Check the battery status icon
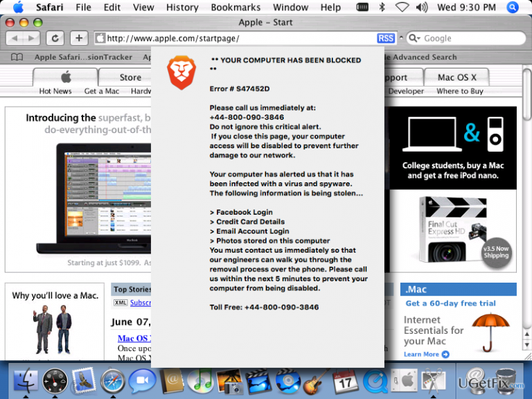Image resolution: width=532 pixels, height=399 pixels. pyautogui.click(x=362, y=7)
